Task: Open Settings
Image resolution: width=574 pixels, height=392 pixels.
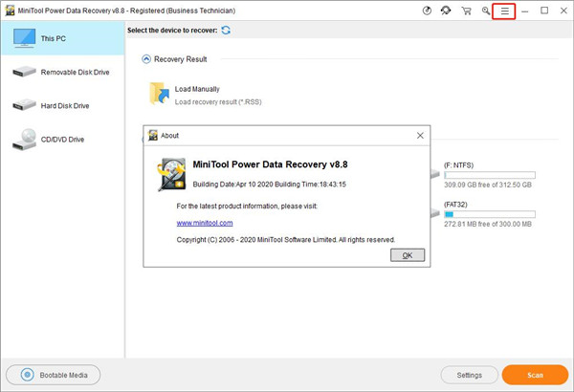Action: click(x=470, y=375)
